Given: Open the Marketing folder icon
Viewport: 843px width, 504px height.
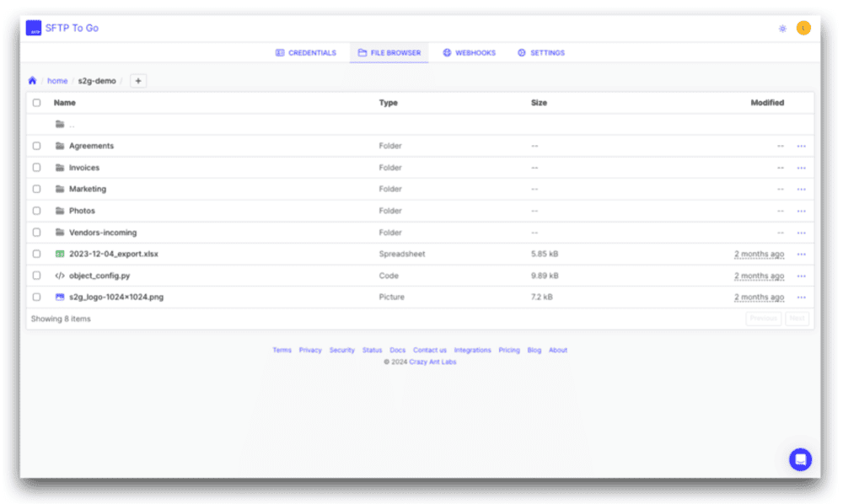Looking at the screenshot, I should coord(60,189).
